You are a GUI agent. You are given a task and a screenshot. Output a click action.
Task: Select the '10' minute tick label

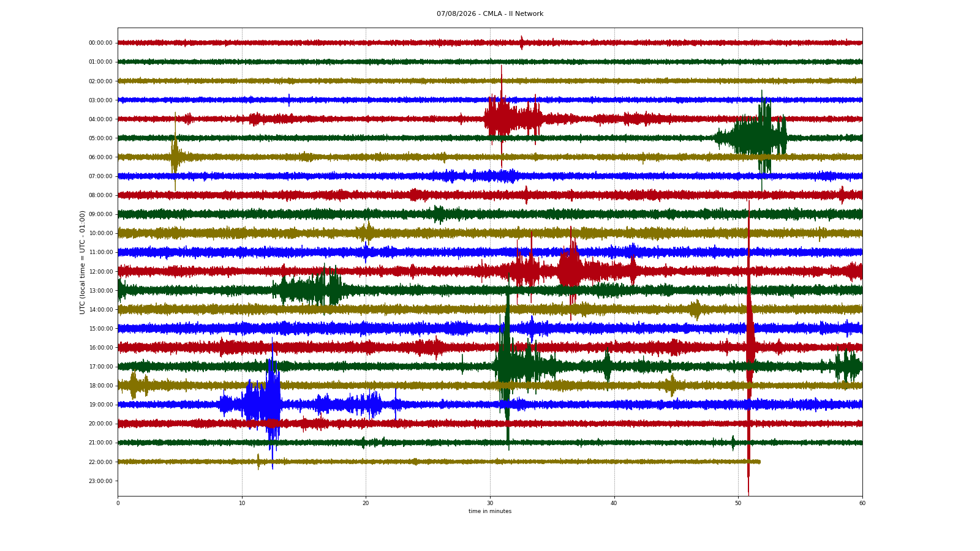click(242, 503)
